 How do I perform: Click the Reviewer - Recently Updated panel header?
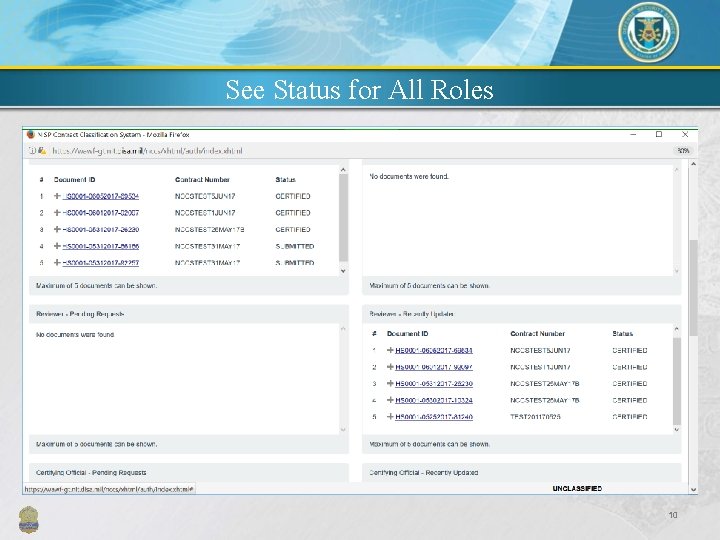pos(522,314)
